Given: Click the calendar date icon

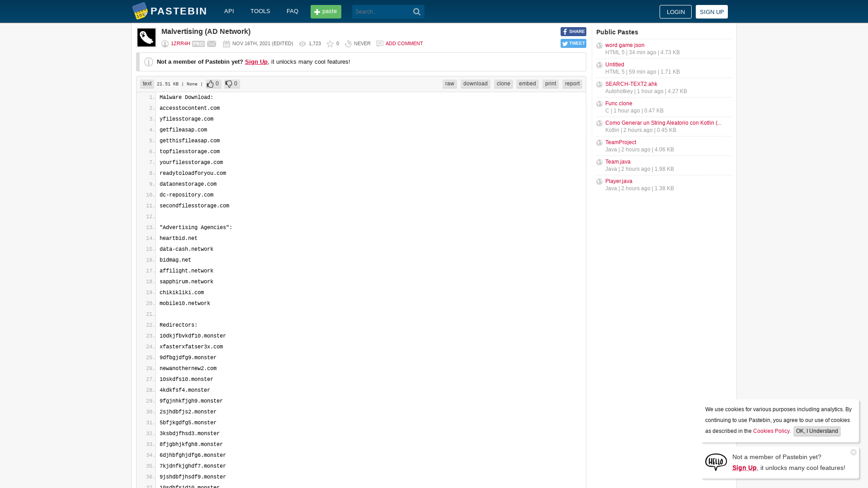Looking at the screenshot, I should [x=226, y=44].
